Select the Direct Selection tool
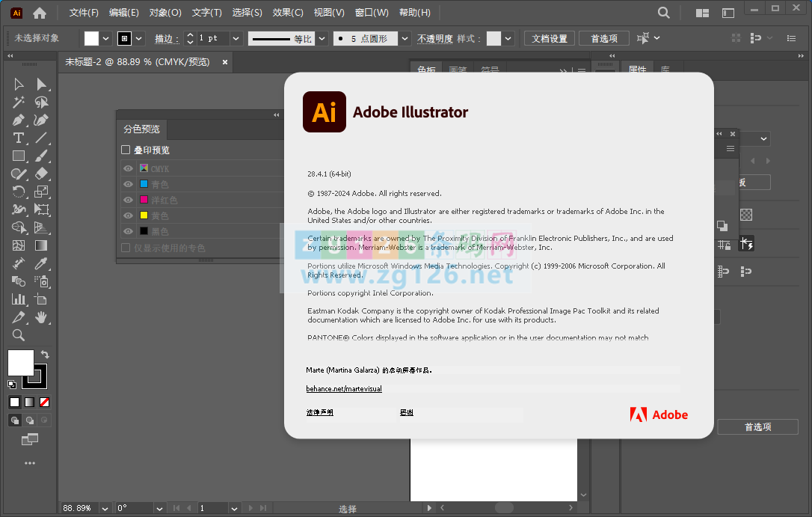 click(x=41, y=85)
